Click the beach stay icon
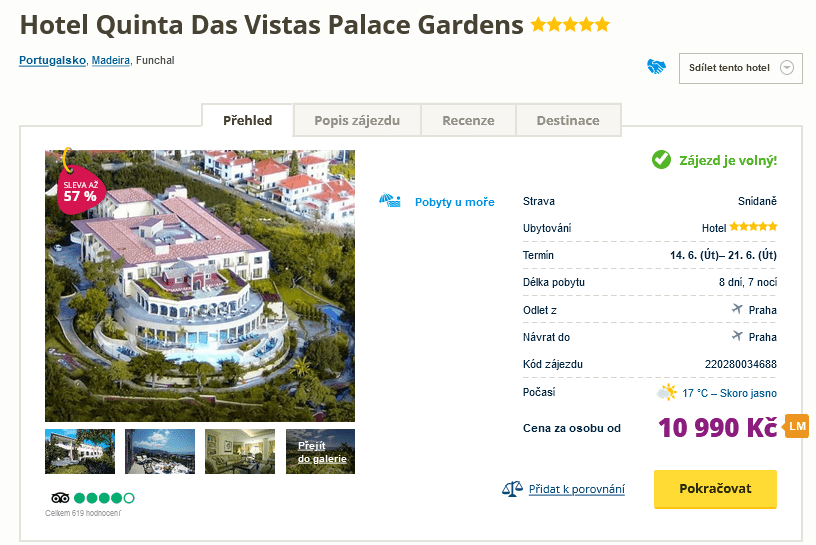Image resolution: width=816 pixels, height=545 pixels. [390, 201]
